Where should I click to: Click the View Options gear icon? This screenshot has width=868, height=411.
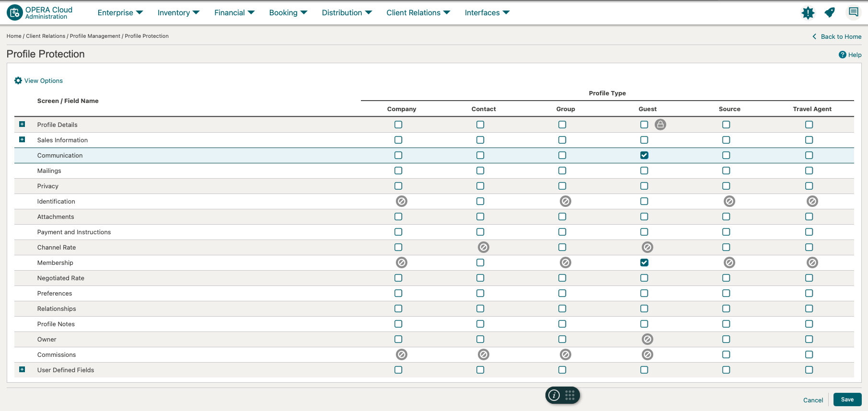[18, 80]
